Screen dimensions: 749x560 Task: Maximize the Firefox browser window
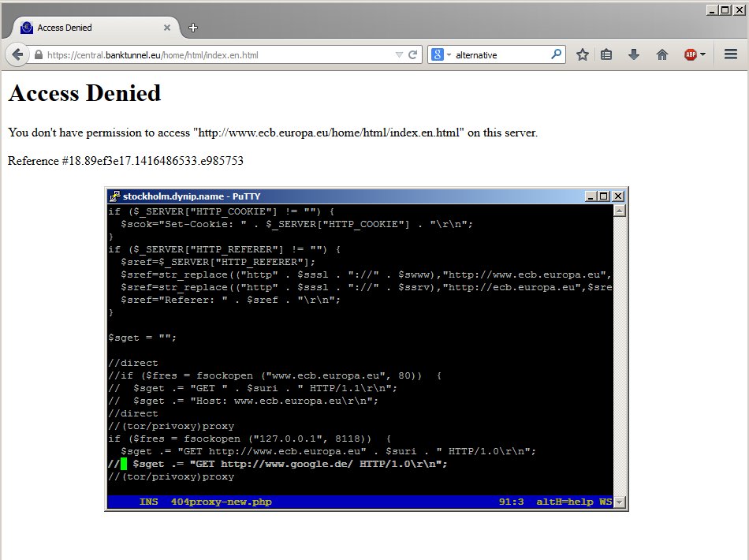click(x=725, y=10)
